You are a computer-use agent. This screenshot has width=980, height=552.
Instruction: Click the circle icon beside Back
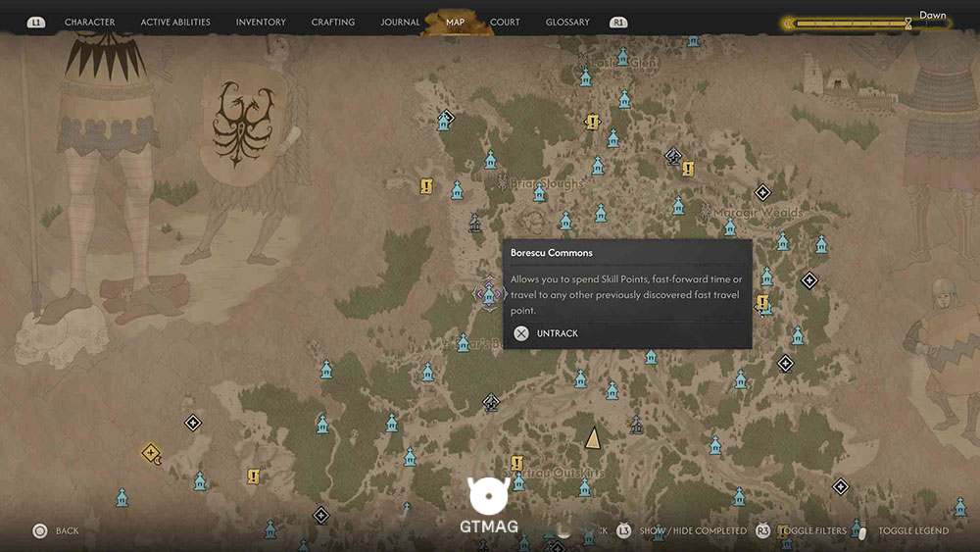point(40,530)
